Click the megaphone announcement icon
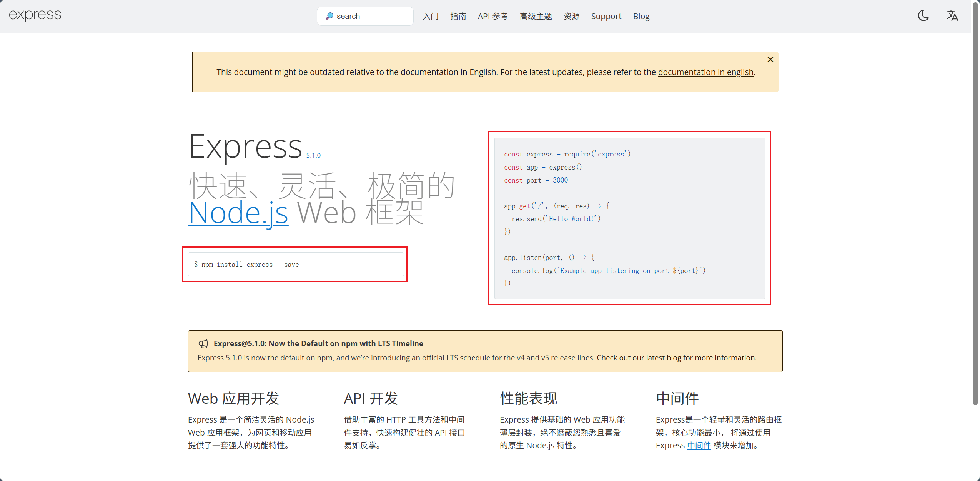980x481 pixels. click(x=203, y=343)
